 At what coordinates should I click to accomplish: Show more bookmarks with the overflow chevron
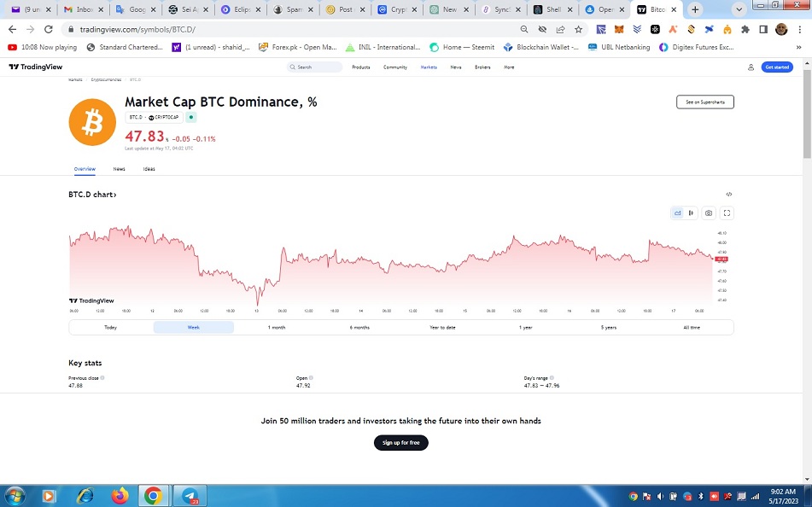coord(798,47)
